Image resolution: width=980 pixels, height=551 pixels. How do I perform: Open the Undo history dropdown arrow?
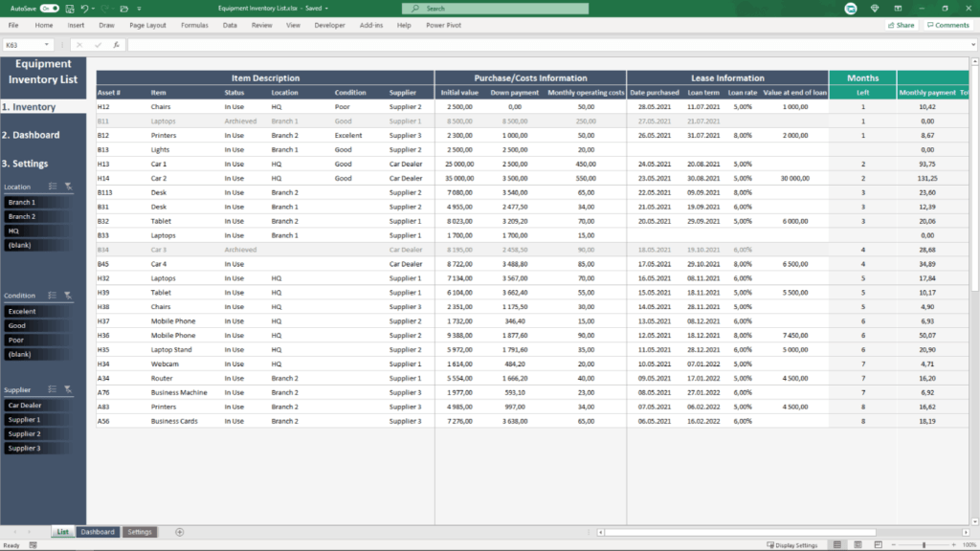coord(93,8)
